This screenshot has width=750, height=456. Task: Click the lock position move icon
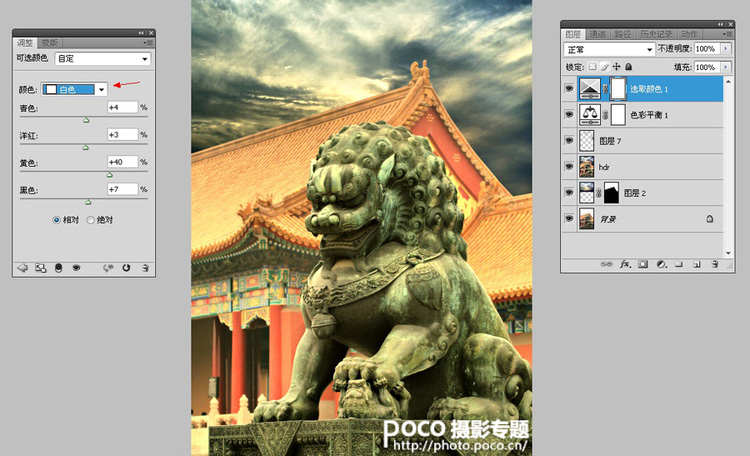click(x=617, y=67)
